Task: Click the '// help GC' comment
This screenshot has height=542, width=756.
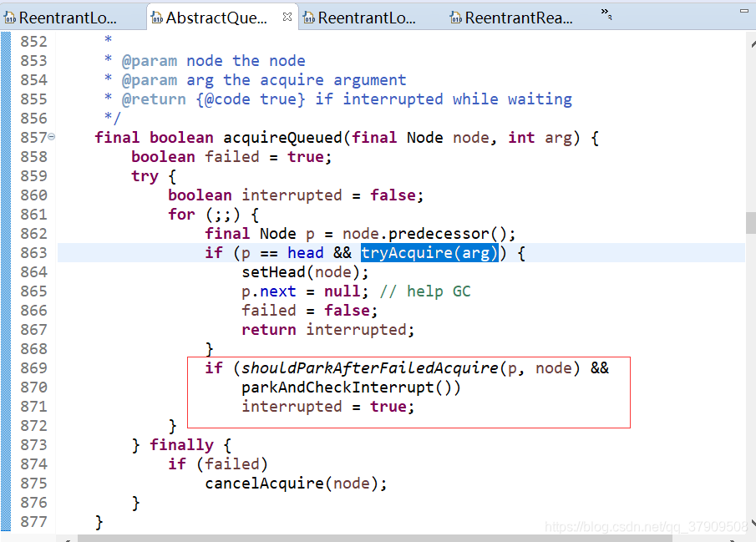Action: 424,291
